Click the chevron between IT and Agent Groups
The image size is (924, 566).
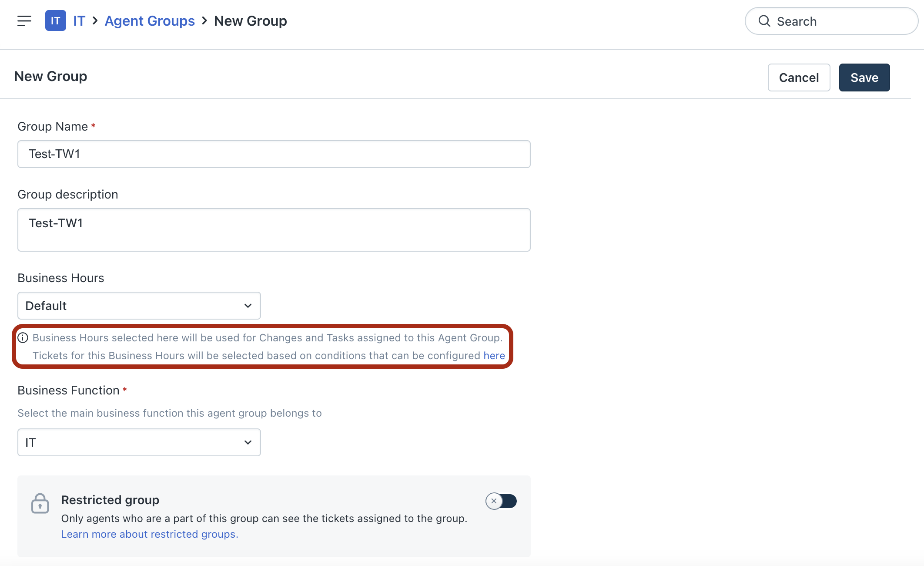[x=95, y=21]
